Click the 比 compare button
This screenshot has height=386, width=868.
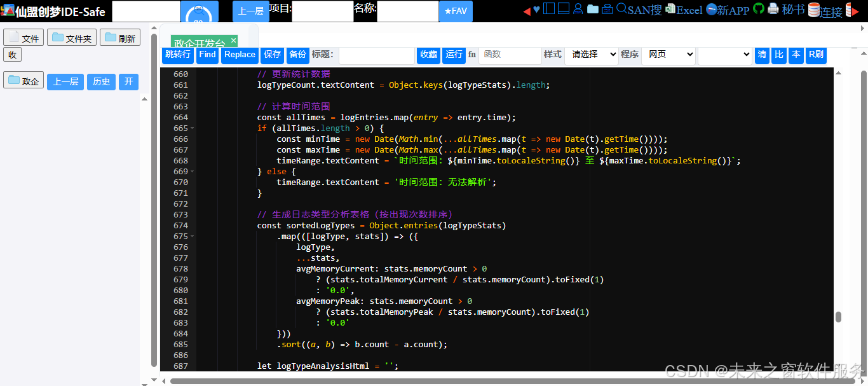pyautogui.click(x=779, y=55)
